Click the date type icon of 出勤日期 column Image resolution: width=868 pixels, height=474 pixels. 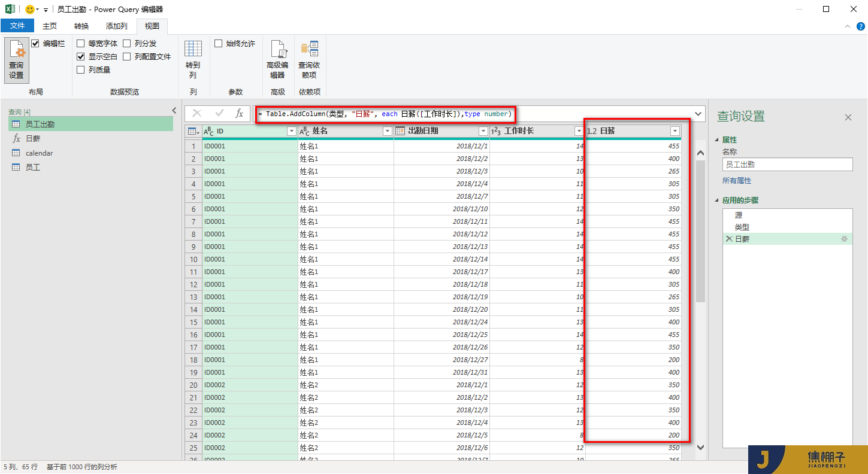pyautogui.click(x=400, y=131)
